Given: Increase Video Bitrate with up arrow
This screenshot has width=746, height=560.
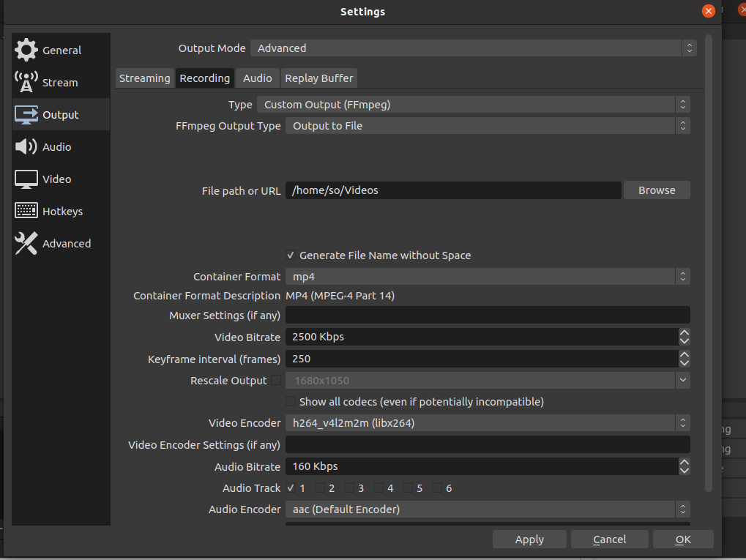Looking at the screenshot, I should 685,333.
